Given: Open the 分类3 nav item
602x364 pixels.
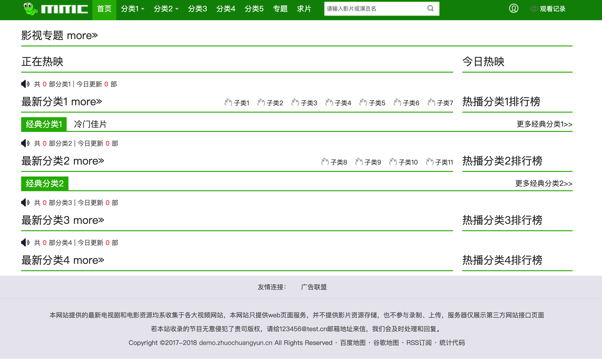Looking at the screenshot, I should pos(197,9).
